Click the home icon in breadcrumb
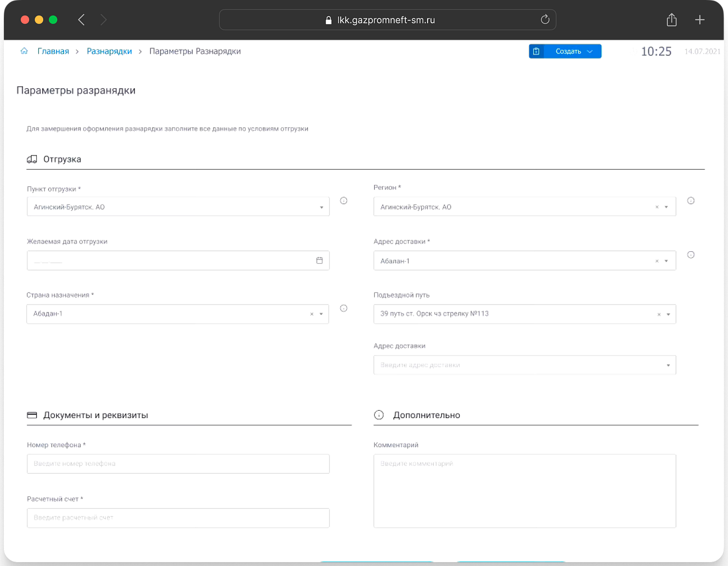 click(24, 51)
